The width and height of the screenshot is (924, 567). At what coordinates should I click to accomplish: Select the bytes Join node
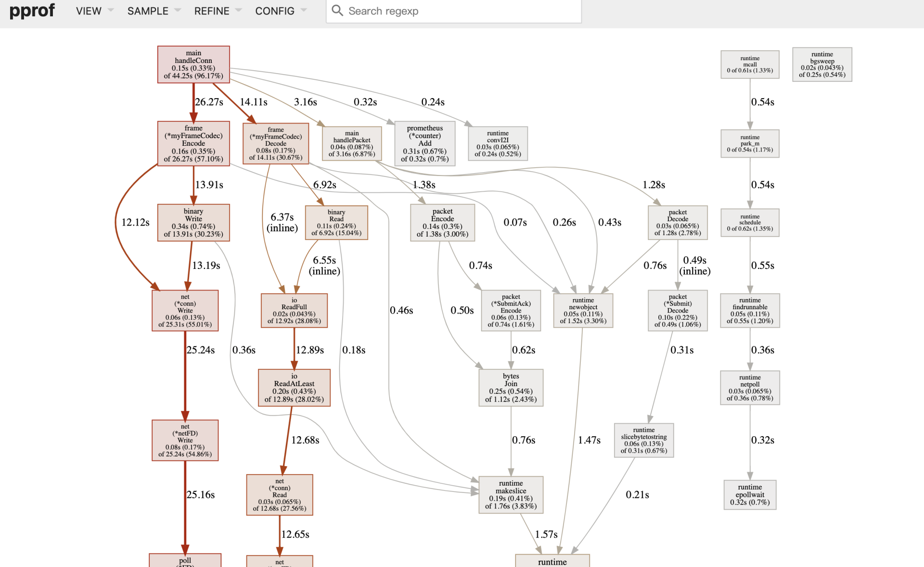pyautogui.click(x=511, y=388)
